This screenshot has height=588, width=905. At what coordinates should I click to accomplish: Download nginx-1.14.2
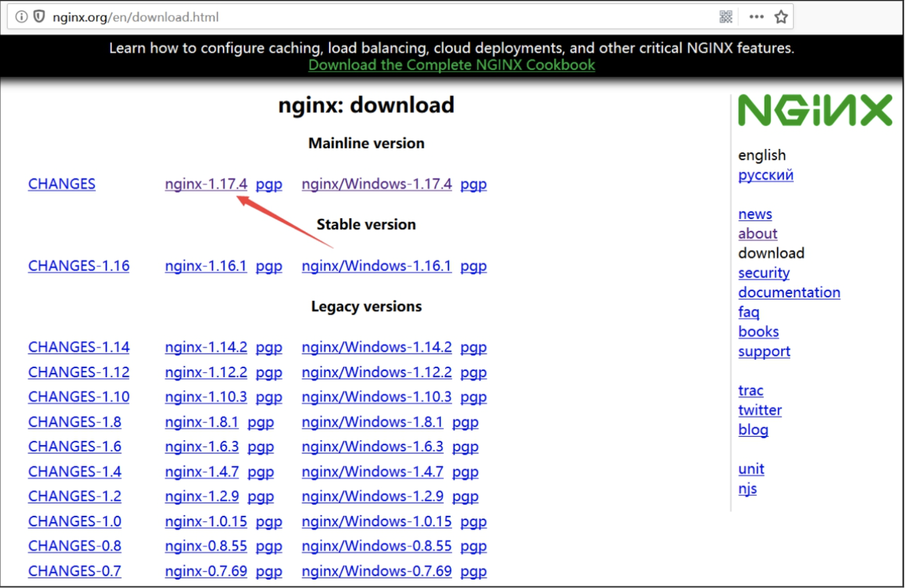click(206, 347)
